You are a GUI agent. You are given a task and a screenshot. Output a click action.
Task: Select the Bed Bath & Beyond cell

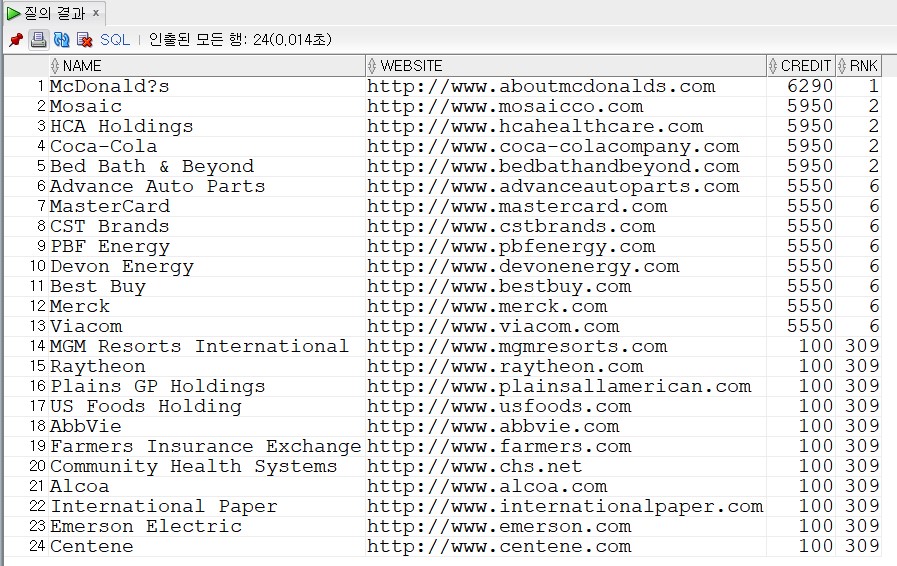coord(207,167)
